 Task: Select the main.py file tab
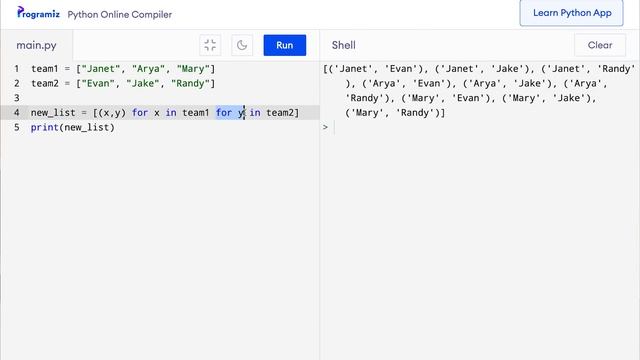36,45
